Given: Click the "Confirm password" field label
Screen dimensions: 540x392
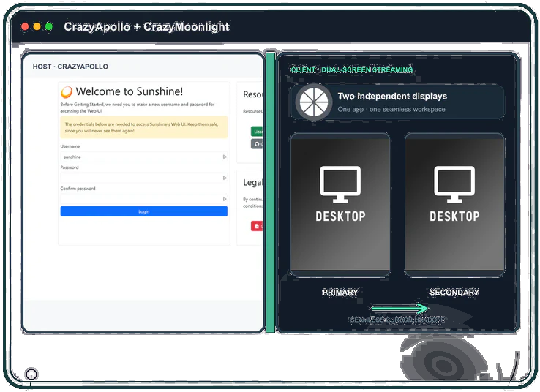Looking at the screenshot, I should [78, 189].
